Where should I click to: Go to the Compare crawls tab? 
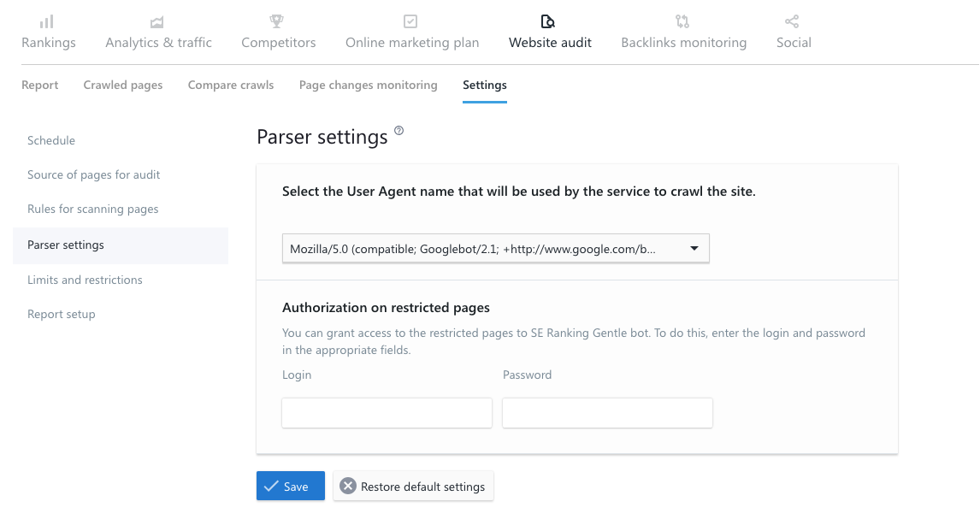click(x=231, y=86)
